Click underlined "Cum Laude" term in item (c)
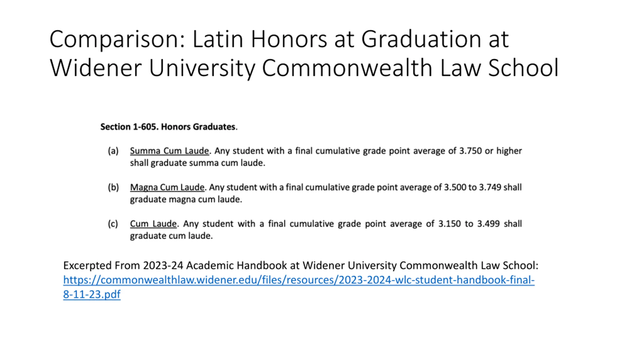 coord(153,224)
